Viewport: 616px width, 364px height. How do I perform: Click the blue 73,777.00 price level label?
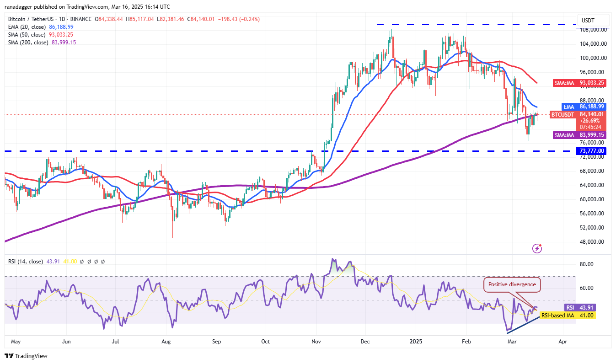click(x=591, y=151)
